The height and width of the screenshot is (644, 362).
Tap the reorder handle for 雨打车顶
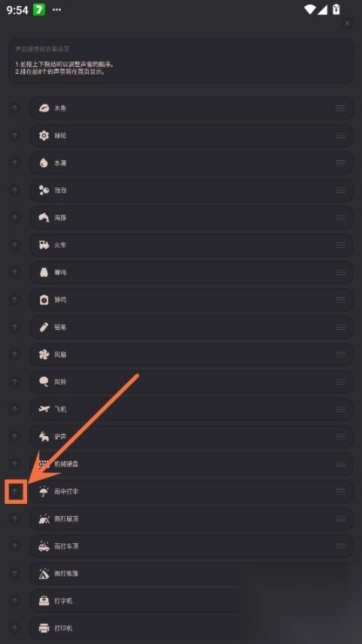pyautogui.click(x=340, y=546)
